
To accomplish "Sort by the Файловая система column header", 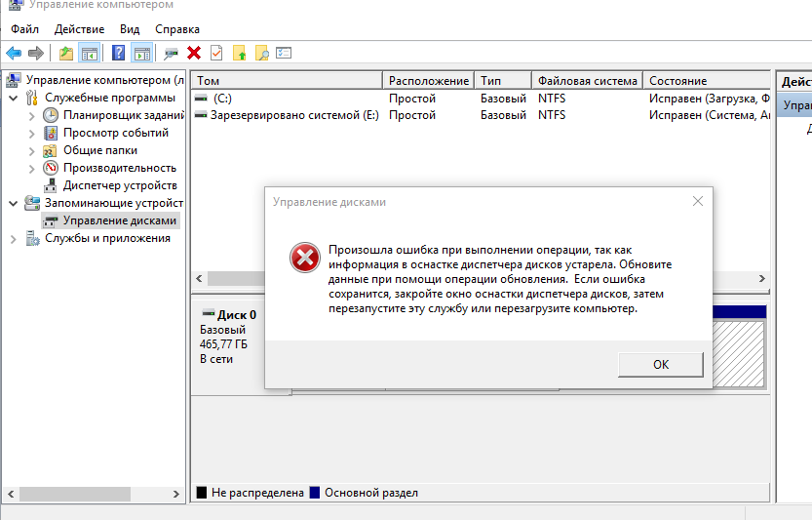I will point(587,81).
